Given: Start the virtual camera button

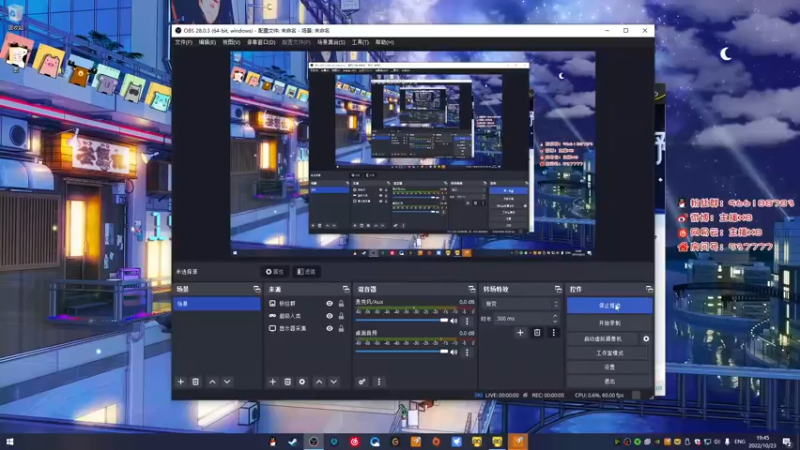Looking at the screenshot, I should point(603,339).
